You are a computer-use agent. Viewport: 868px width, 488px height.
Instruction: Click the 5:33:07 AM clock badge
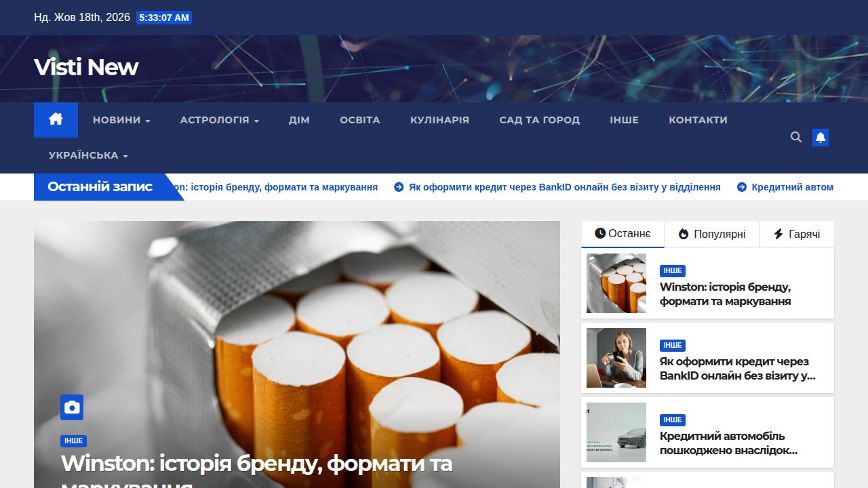(x=164, y=18)
